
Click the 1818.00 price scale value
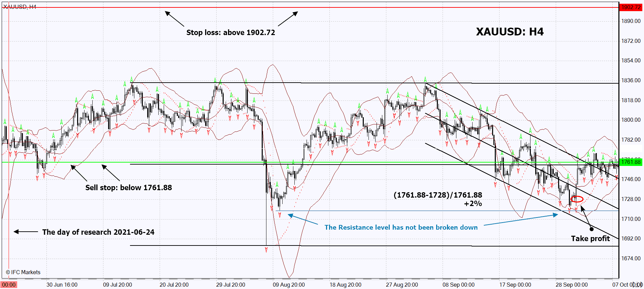(x=631, y=100)
